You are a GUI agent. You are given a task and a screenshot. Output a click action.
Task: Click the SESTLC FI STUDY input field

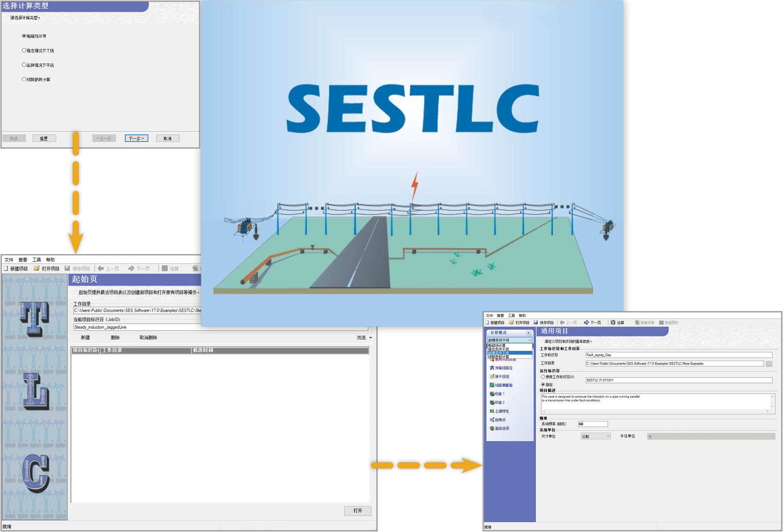point(679,380)
